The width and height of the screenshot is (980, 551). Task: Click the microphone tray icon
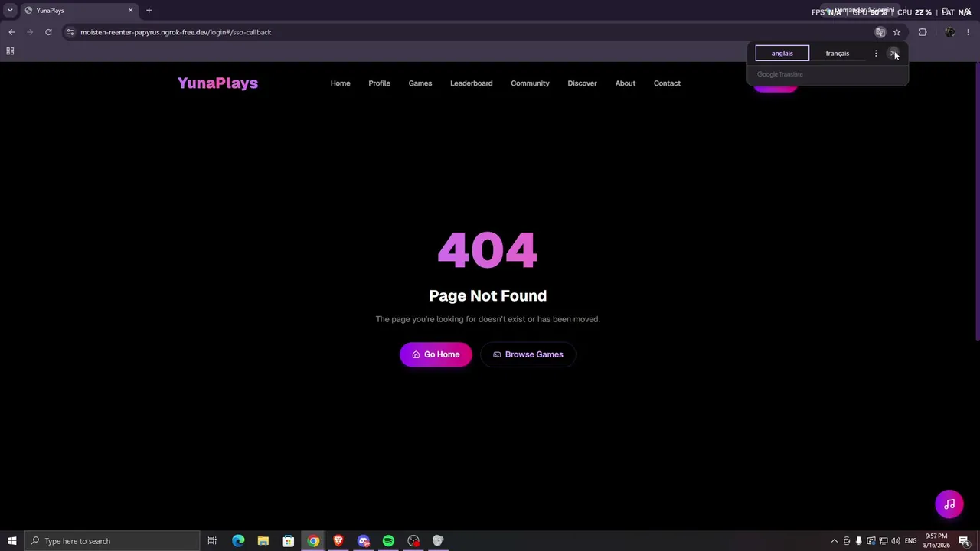point(858,541)
